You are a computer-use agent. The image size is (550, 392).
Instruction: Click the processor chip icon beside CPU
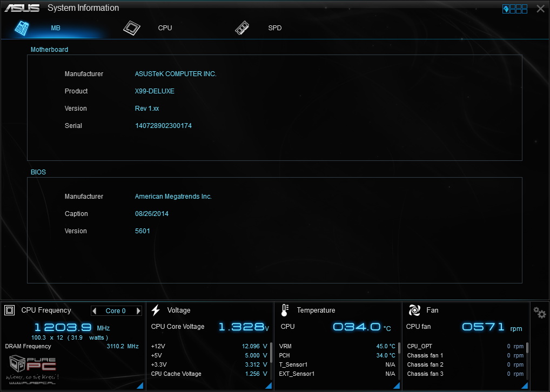pyautogui.click(x=132, y=28)
